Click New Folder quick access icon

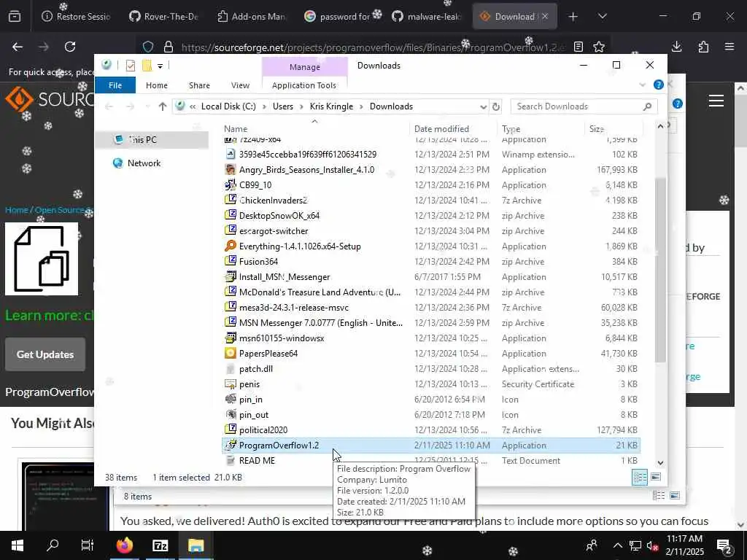[147, 66]
